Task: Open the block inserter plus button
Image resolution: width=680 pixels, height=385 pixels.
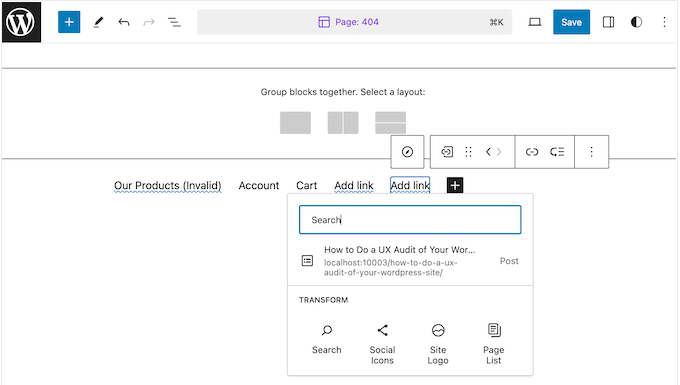Action: tap(69, 22)
